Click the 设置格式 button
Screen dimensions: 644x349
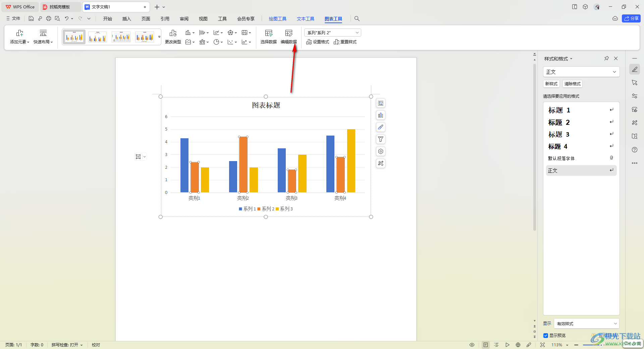pyautogui.click(x=317, y=42)
